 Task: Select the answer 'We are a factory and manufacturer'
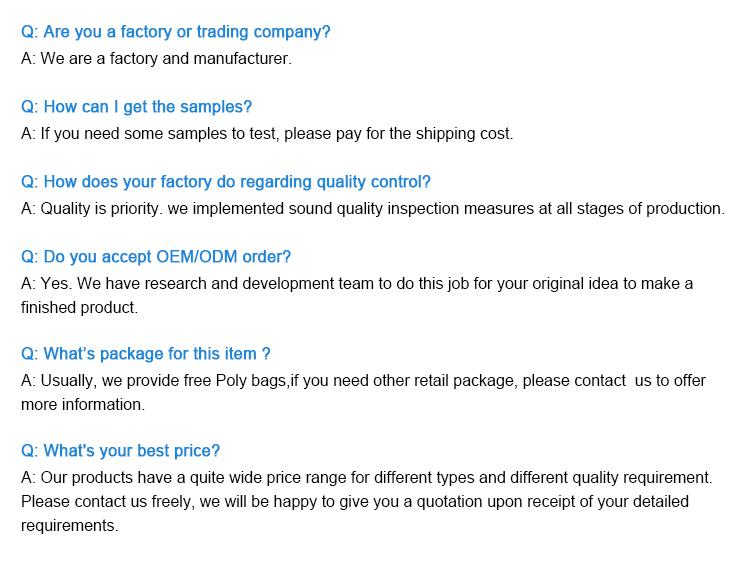(156, 58)
